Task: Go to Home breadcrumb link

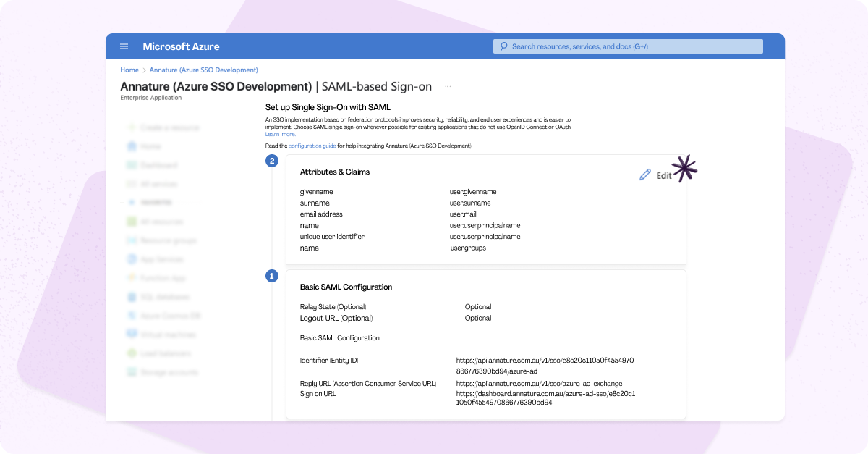Action: 129,70
